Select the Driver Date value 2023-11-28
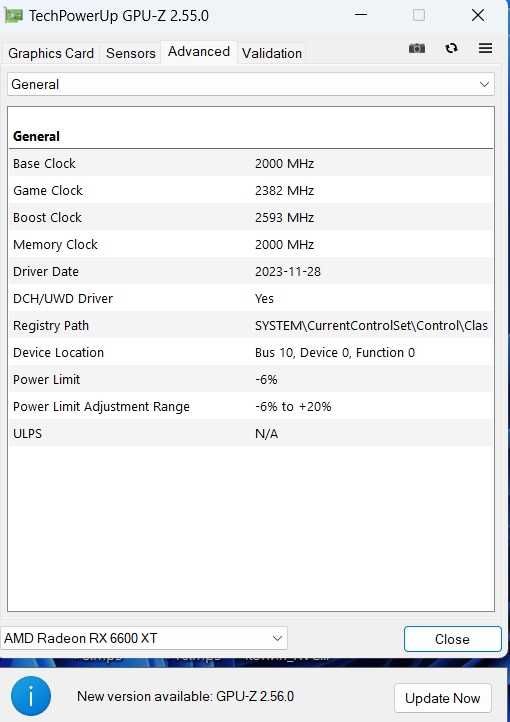This screenshot has height=722, width=510. tap(288, 272)
